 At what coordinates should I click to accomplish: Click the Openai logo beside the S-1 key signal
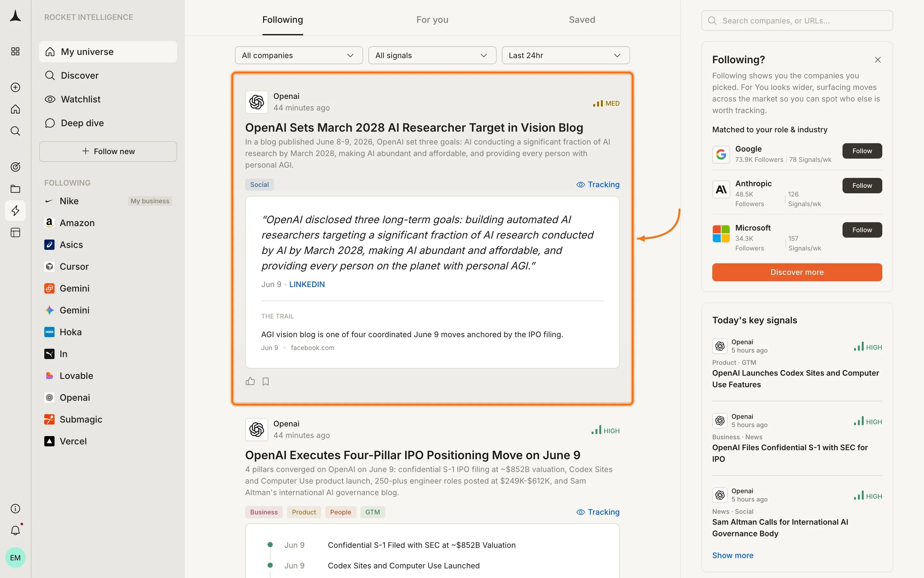tap(720, 421)
